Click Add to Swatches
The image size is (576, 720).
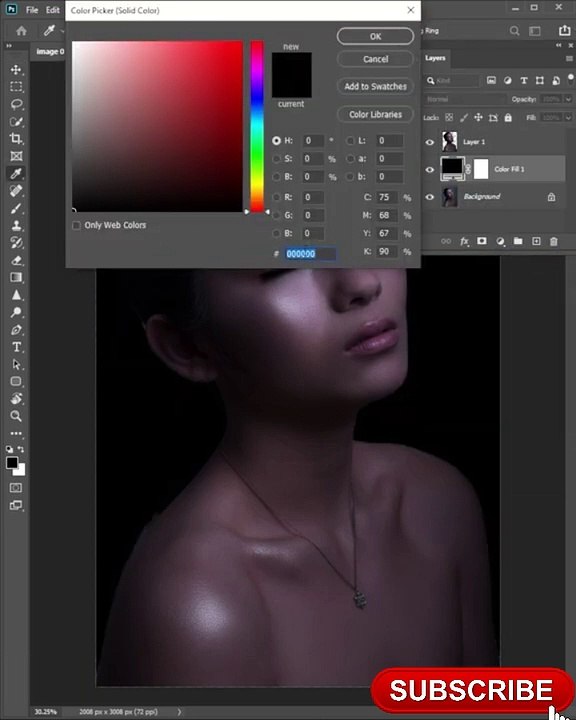click(375, 86)
